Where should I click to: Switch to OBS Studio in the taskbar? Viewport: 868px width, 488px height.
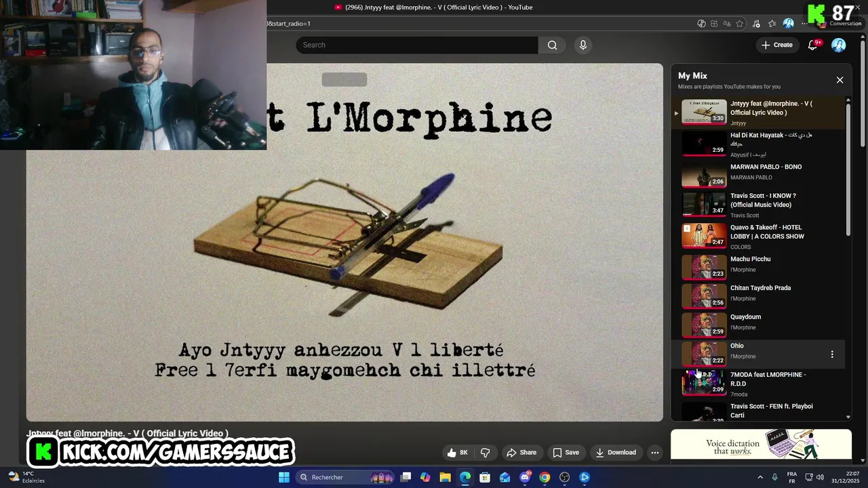pos(564,477)
